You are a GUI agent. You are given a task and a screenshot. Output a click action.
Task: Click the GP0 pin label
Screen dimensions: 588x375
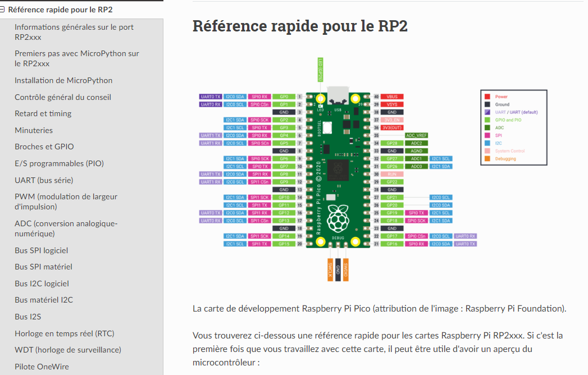click(284, 97)
